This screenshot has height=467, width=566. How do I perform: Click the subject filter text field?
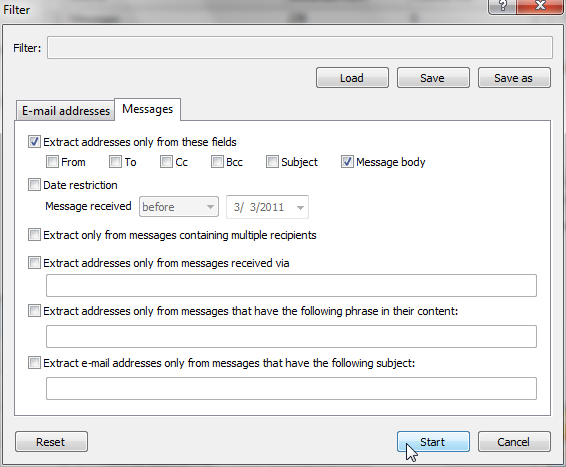(x=291, y=388)
